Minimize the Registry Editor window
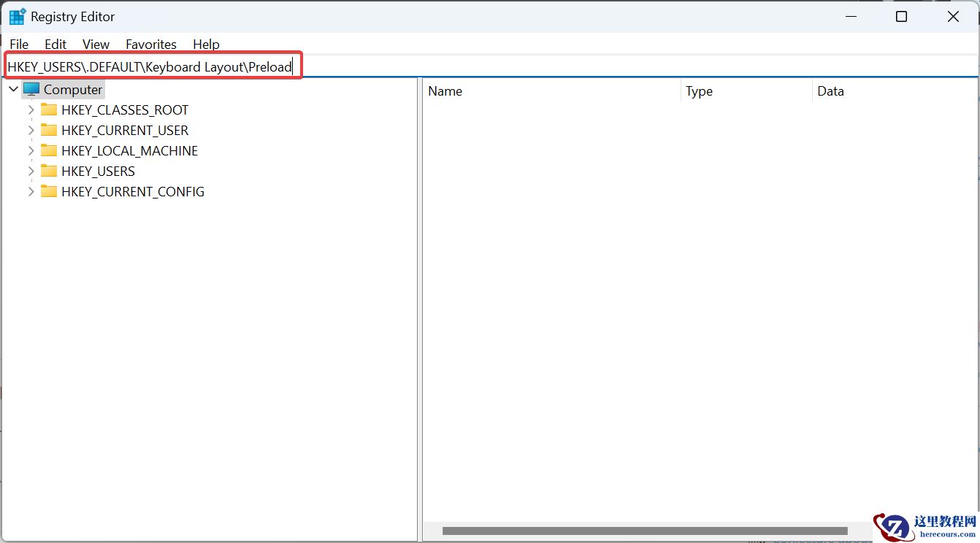 click(x=851, y=17)
